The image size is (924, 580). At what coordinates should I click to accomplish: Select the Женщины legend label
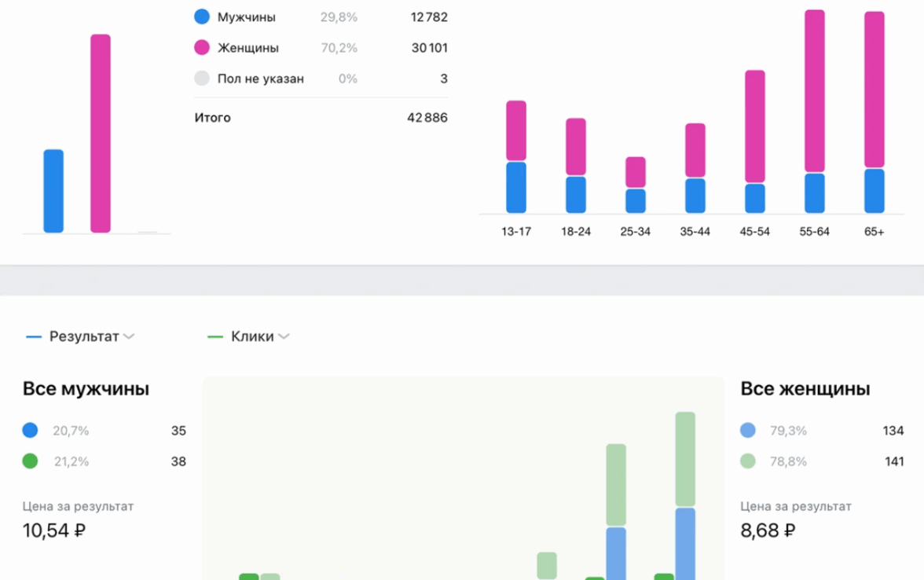[x=248, y=48]
